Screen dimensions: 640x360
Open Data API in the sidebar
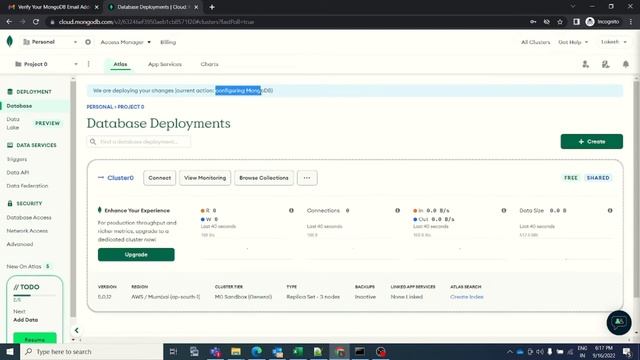[x=18, y=173]
